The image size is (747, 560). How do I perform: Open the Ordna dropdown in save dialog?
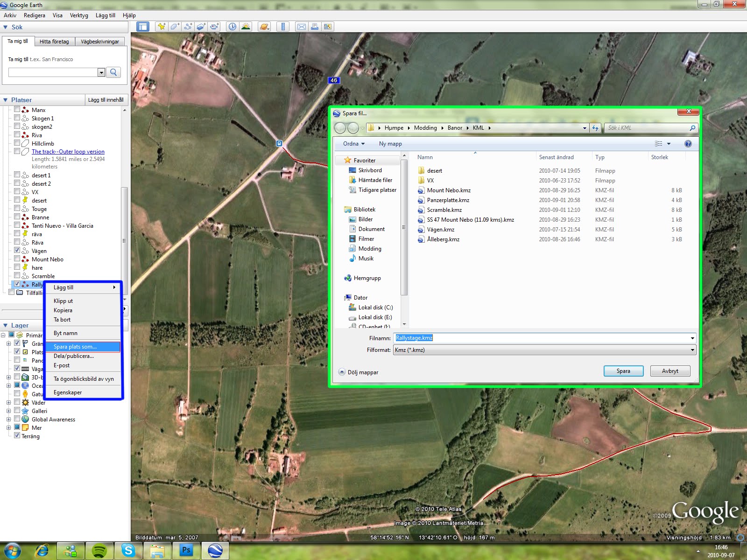coord(353,144)
